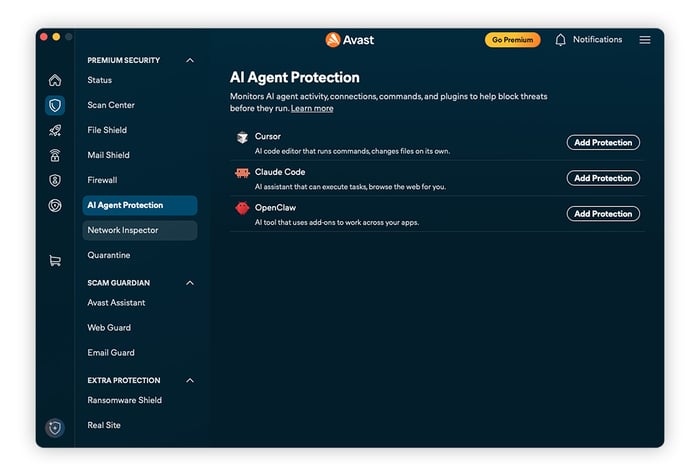Click the Claude Code agent name

pyautogui.click(x=280, y=172)
